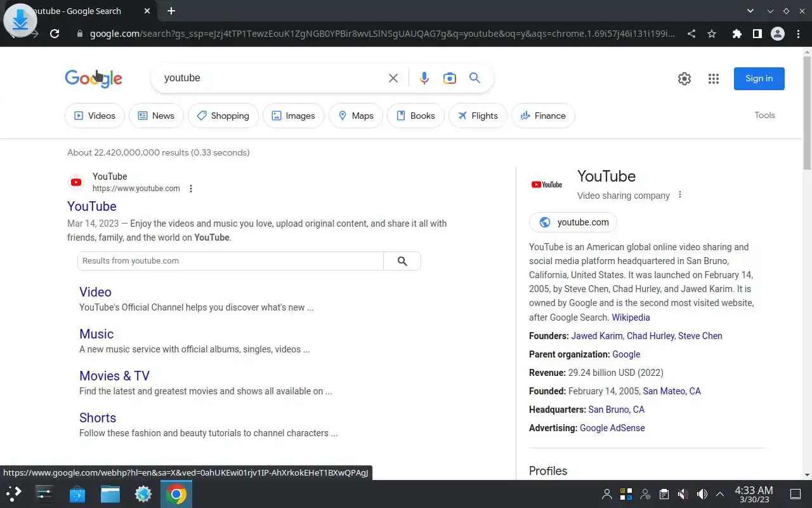Open the Google apps grid

point(714,79)
